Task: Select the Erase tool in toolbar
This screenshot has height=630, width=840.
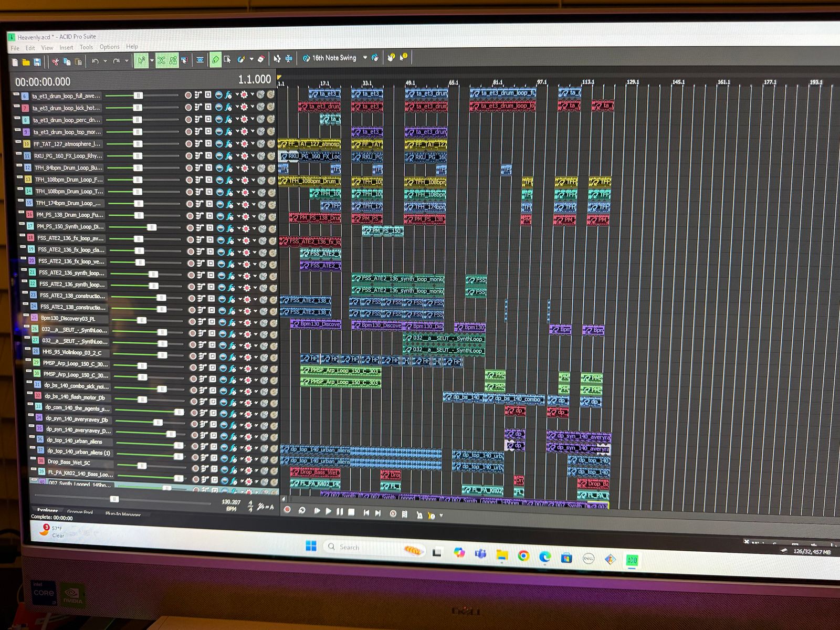Action: [x=261, y=59]
